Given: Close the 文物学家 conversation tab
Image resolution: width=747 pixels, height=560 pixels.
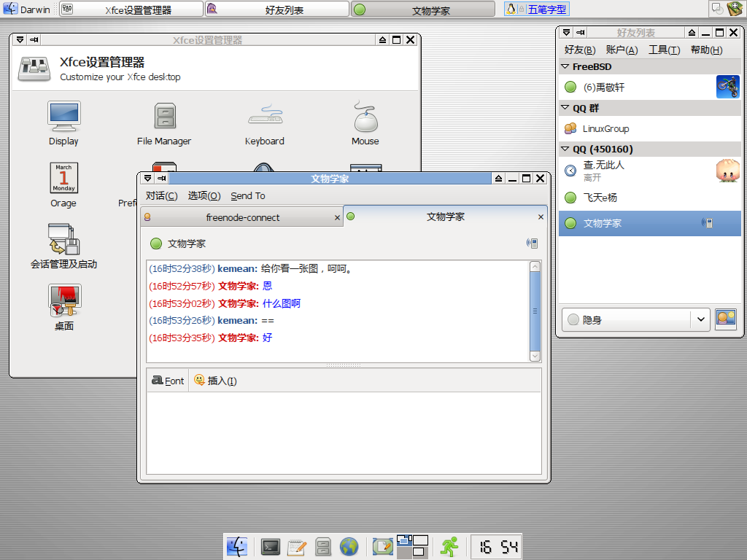Looking at the screenshot, I should [541, 217].
